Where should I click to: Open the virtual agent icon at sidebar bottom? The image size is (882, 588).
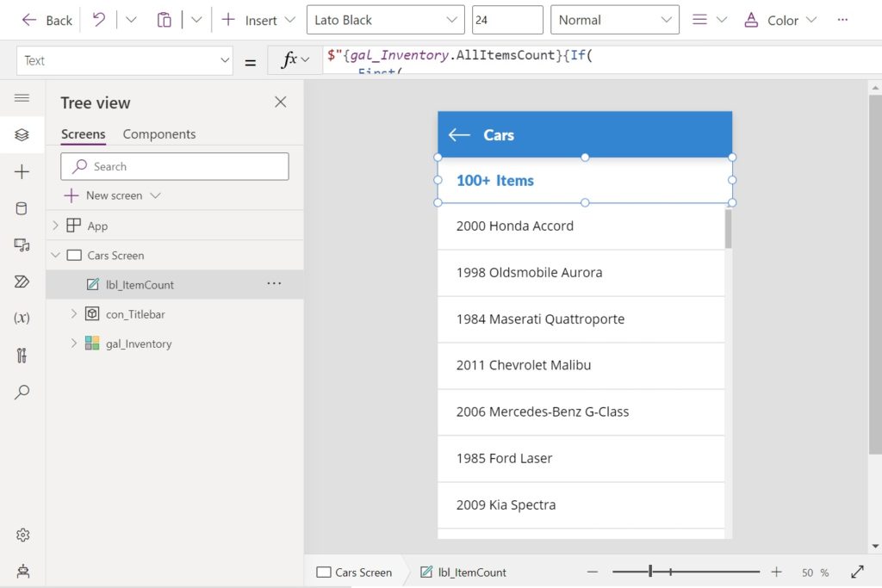tap(22, 571)
